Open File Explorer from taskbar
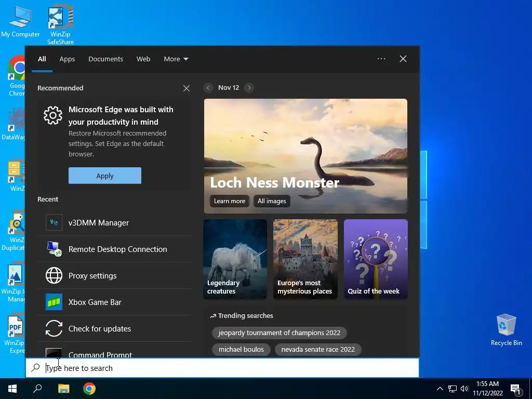The height and width of the screenshot is (399, 532). [x=63, y=389]
